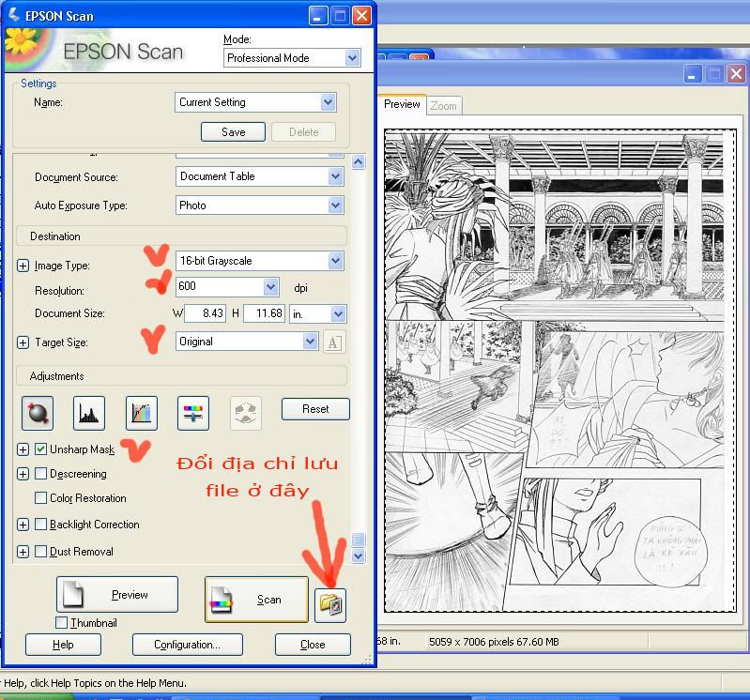The width and height of the screenshot is (750, 700).
Task: Expand the Backlight Correction options
Action: click(x=23, y=524)
